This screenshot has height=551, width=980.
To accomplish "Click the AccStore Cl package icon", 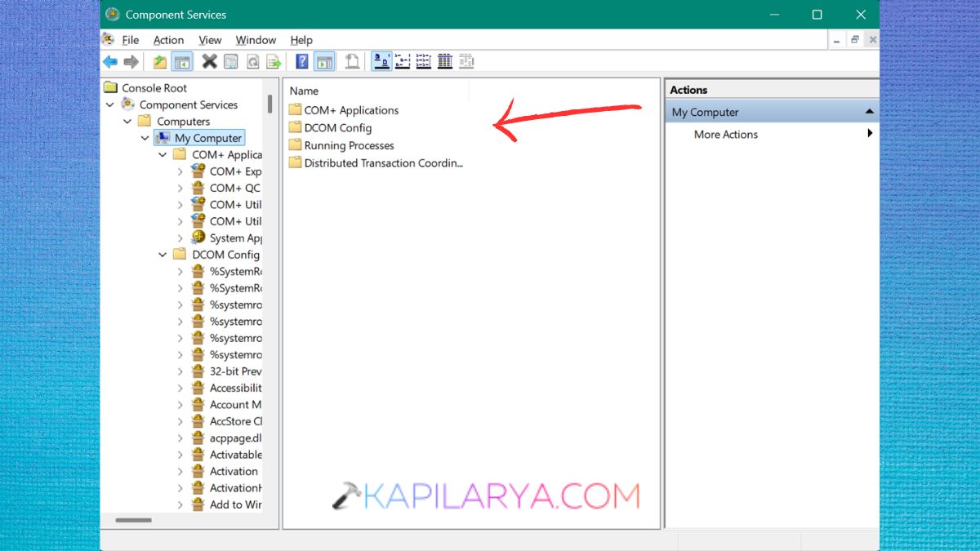I will tap(198, 421).
